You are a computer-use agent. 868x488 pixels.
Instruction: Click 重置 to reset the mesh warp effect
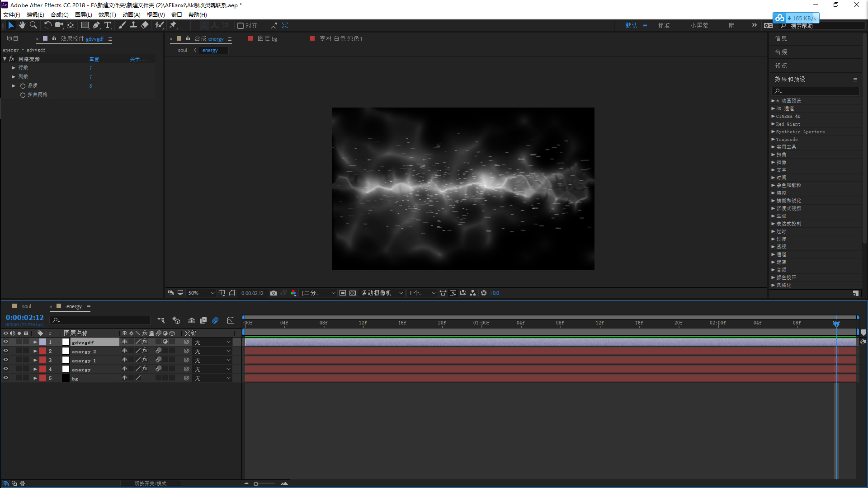tap(94, 59)
